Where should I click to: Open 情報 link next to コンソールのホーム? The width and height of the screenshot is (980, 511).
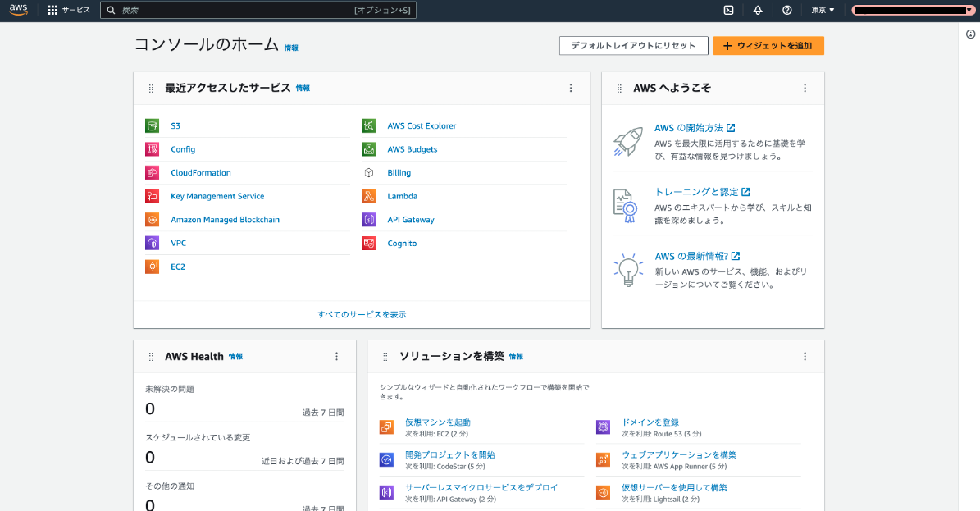pyautogui.click(x=291, y=48)
